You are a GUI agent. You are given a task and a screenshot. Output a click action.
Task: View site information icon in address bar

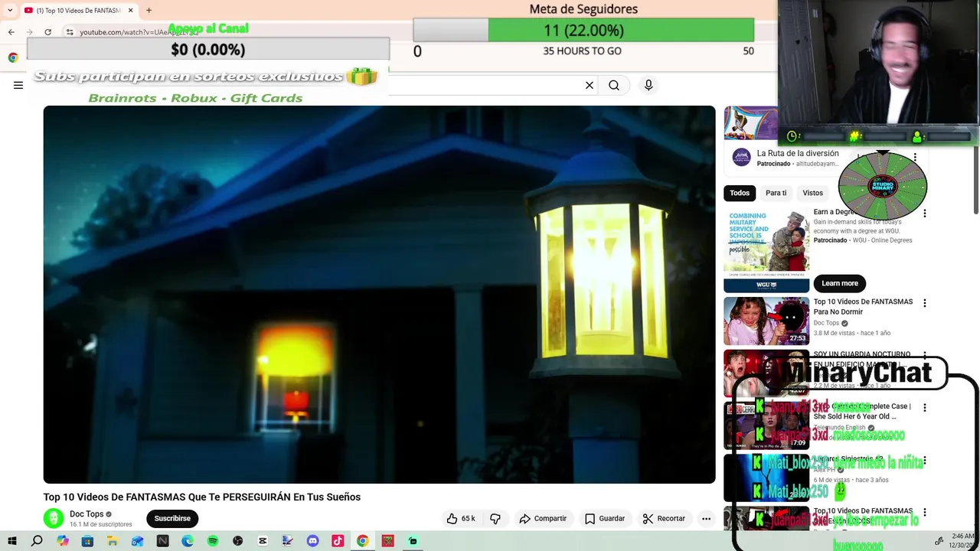(x=70, y=32)
